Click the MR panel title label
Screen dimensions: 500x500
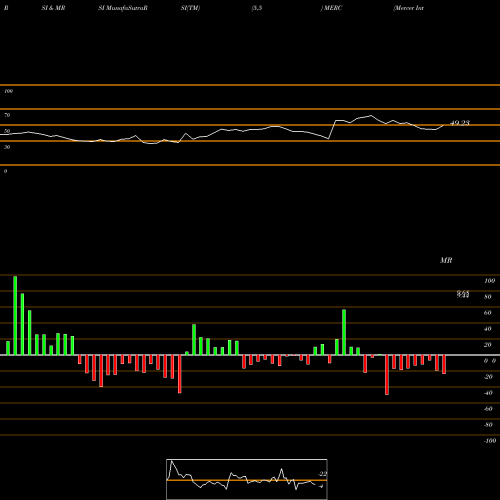(446, 260)
